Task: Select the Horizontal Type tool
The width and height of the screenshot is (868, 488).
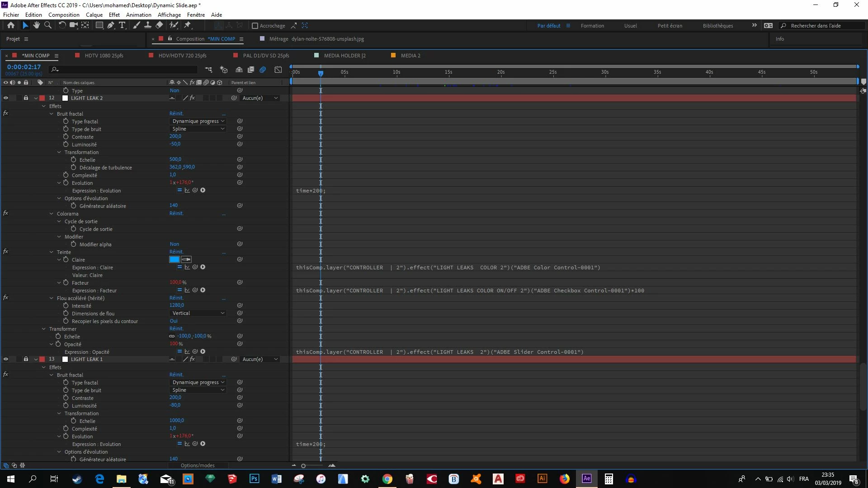Action: point(122,25)
